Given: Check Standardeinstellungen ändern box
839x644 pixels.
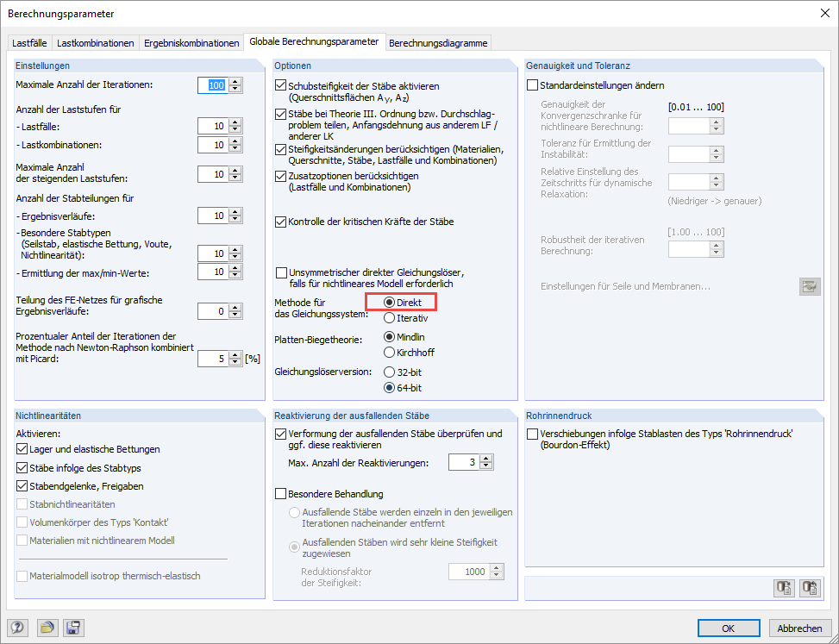Looking at the screenshot, I should [x=532, y=85].
